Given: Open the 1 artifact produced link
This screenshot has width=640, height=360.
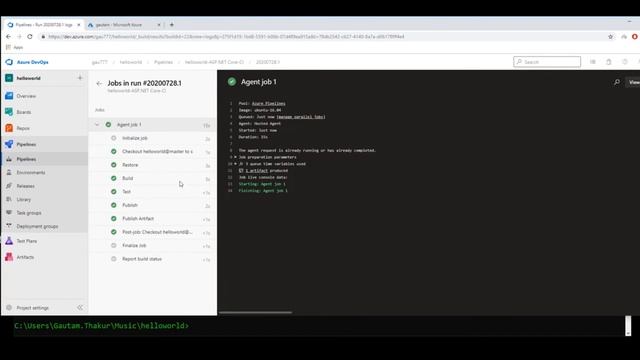Looking at the screenshot, I should (257, 171).
